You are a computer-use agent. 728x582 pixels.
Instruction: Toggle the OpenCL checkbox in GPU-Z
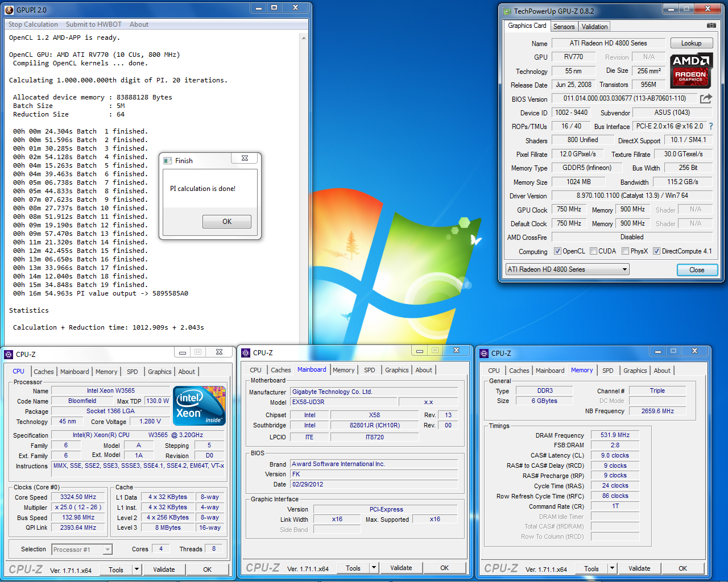pos(557,251)
